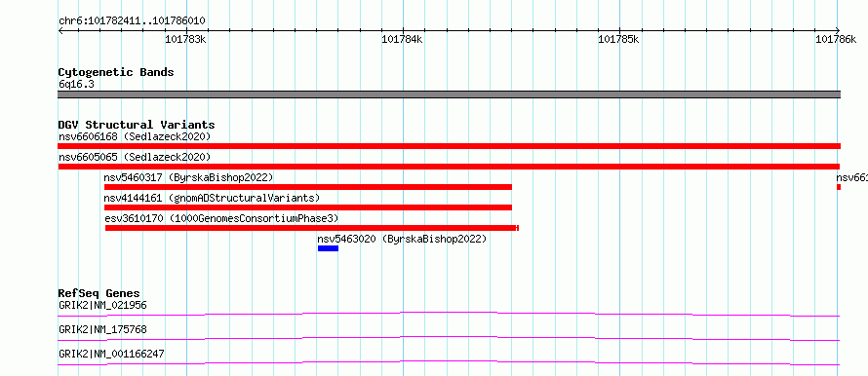Open the DGV Structural Variants track heading

tap(137, 125)
